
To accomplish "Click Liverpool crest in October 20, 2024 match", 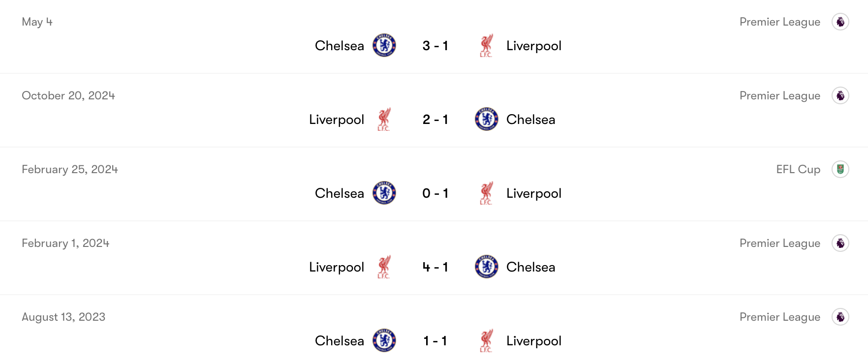I will coord(384,119).
